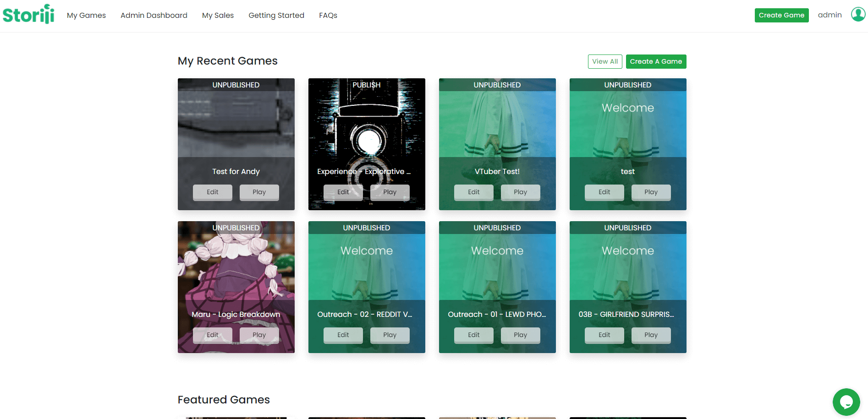Click the Featured Games heading
The height and width of the screenshot is (419, 868).
[x=224, y=400]
